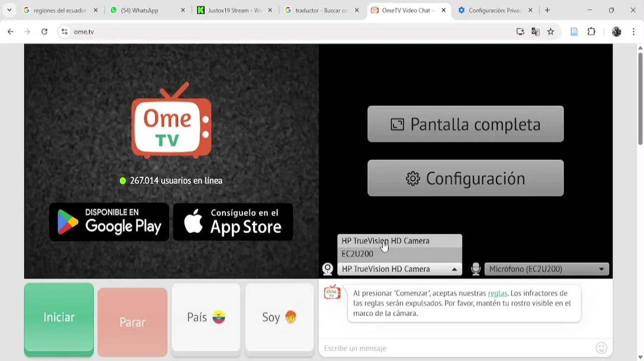Click the OmeTV logo
Viewport: 644px width, 361px height.
(171, 120)
